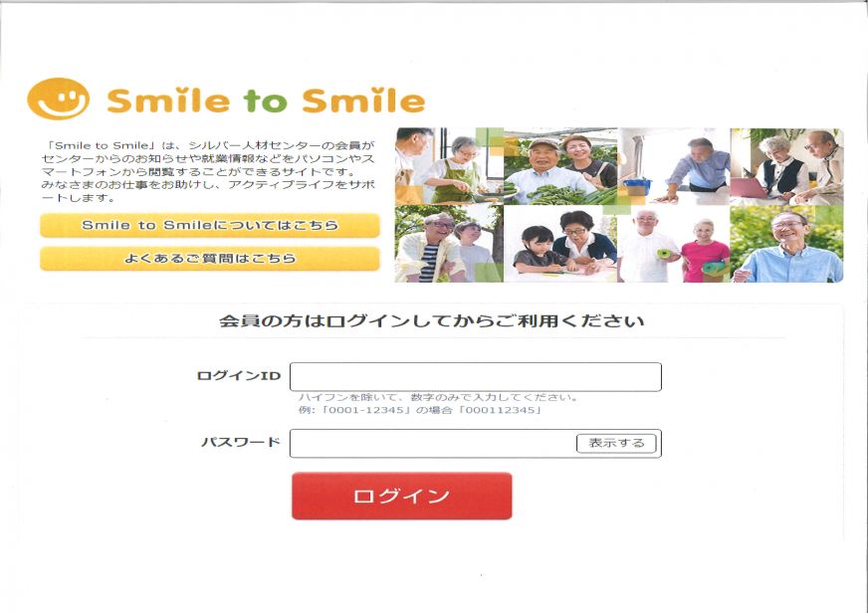Select the photo of man in striped shirt outdoors
Viewport: 868px width, 613px height.
click(449, 244)
